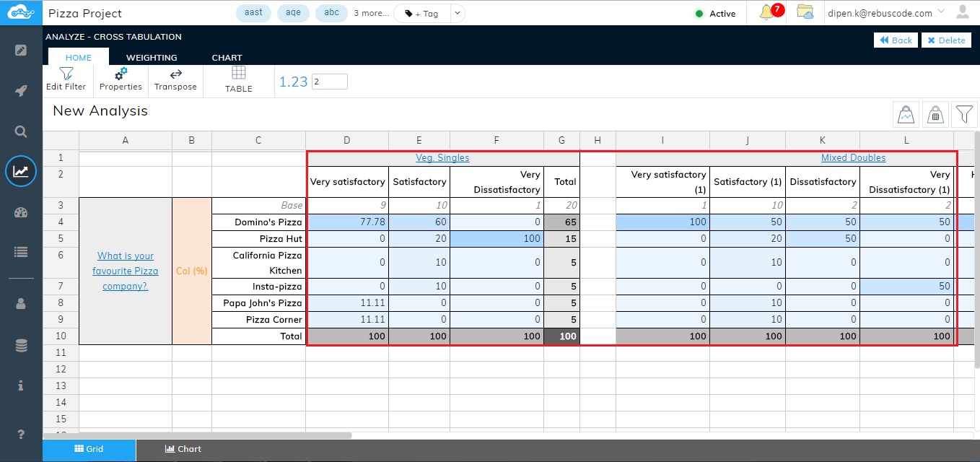This screenshot has width=980, height=462.
Task: Open the cloud folder icon
Action: pyautogui.click(x=805, y=12)
